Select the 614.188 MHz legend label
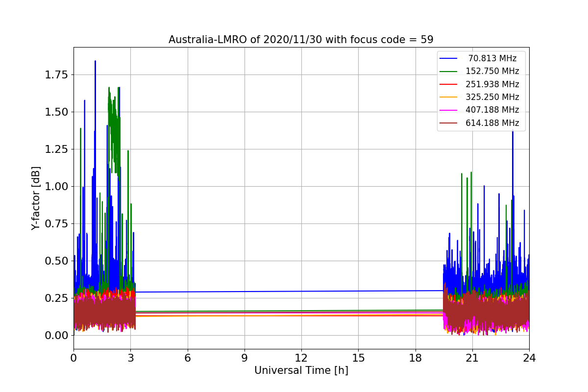The height and width of the screenshot is (392, 588). 492,123
